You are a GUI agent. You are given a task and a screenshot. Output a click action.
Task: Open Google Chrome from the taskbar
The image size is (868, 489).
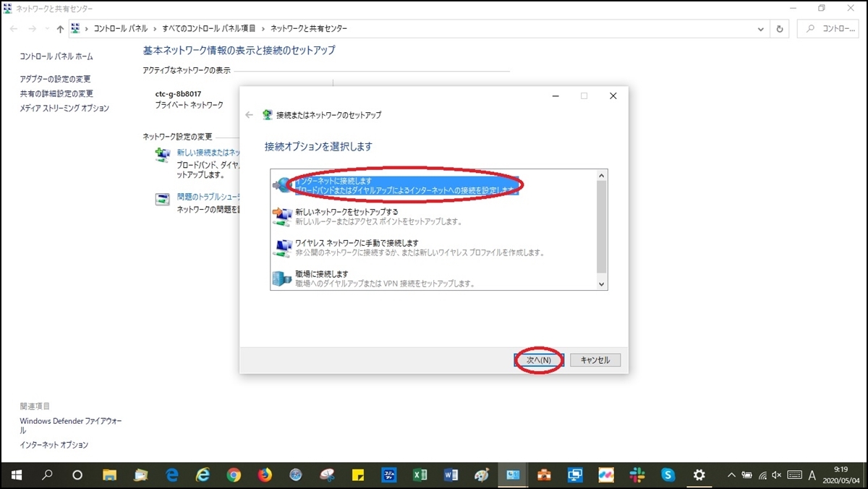pos(234,475)
